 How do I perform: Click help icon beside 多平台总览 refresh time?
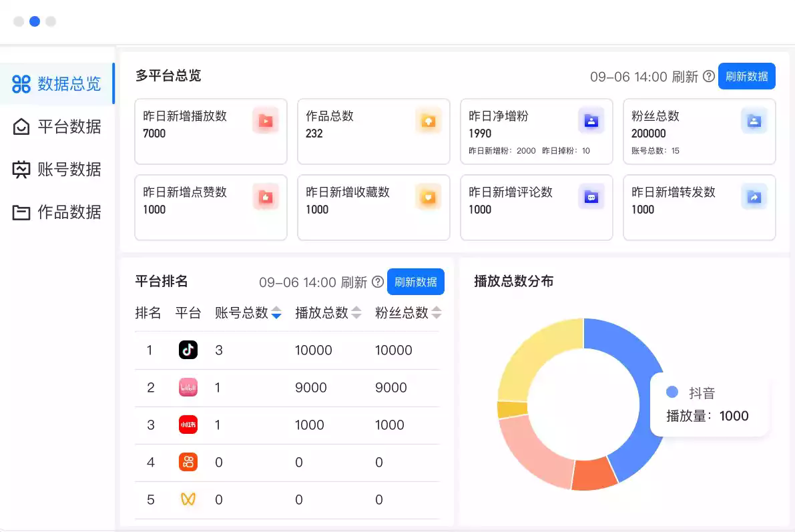[709, 77]
